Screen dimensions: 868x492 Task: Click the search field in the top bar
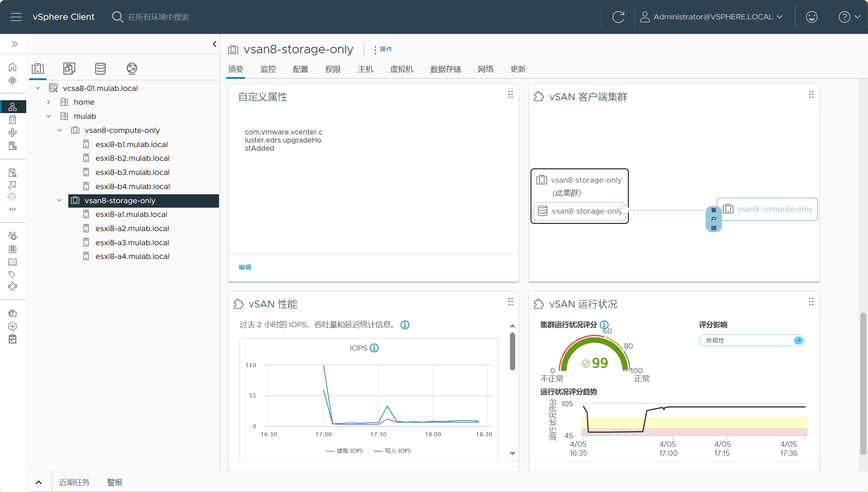(x=158, y=17)
